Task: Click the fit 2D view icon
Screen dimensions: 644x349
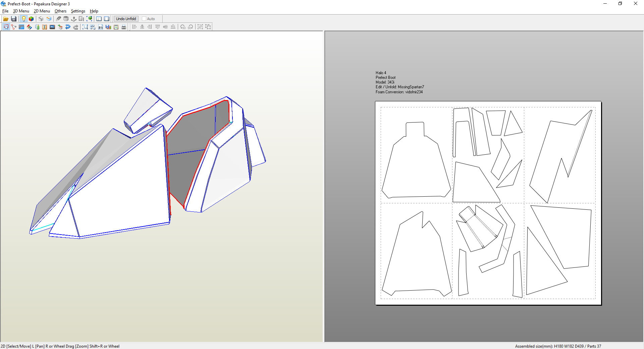Action: (85, 27)
